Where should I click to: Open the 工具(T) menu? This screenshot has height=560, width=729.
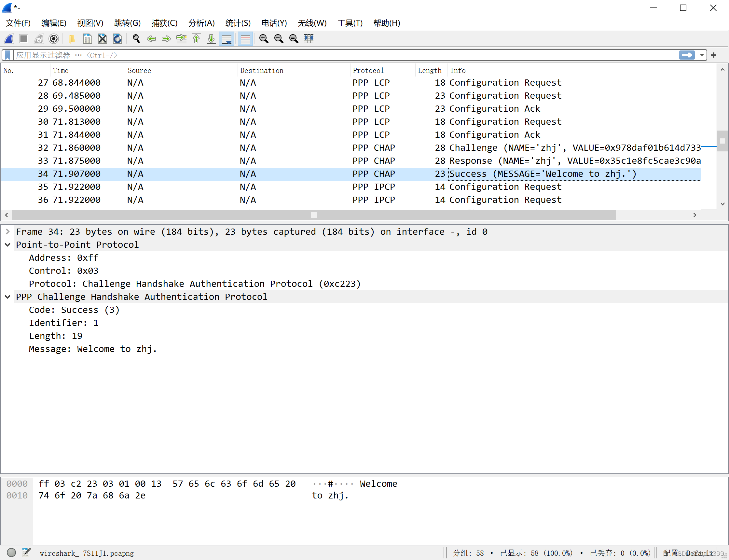[x=350, y=23]
